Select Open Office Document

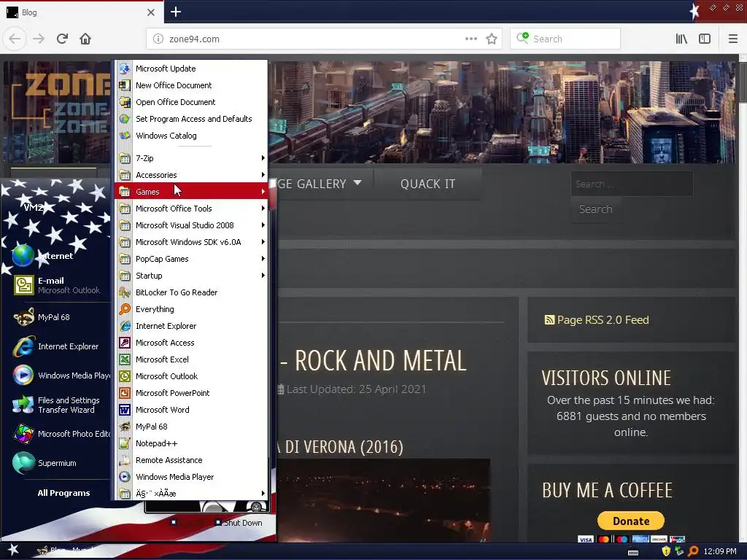[190, 102]
